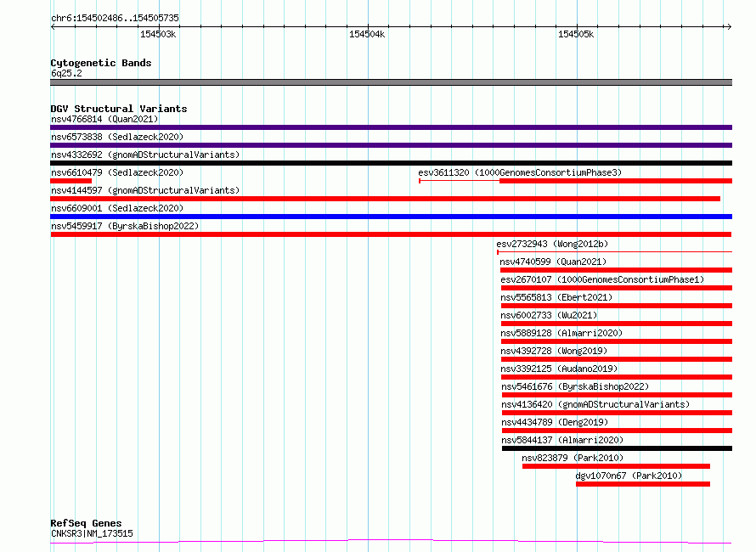Image resolution: width=756 pixels, height=552 pixels.
Task: Click the 154503k ruler tick label
Action: [x=158, y=34]
